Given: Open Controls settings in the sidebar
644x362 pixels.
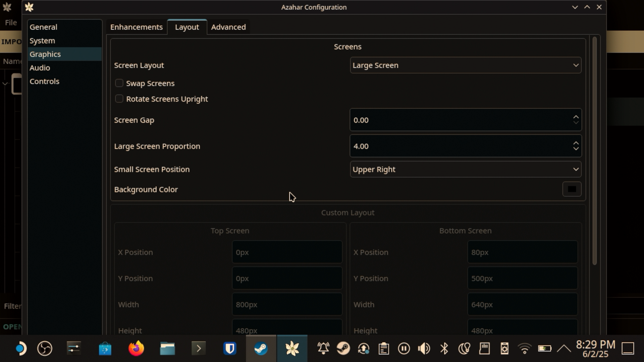Looking at the screenshot, I should (x=64, y=81).
